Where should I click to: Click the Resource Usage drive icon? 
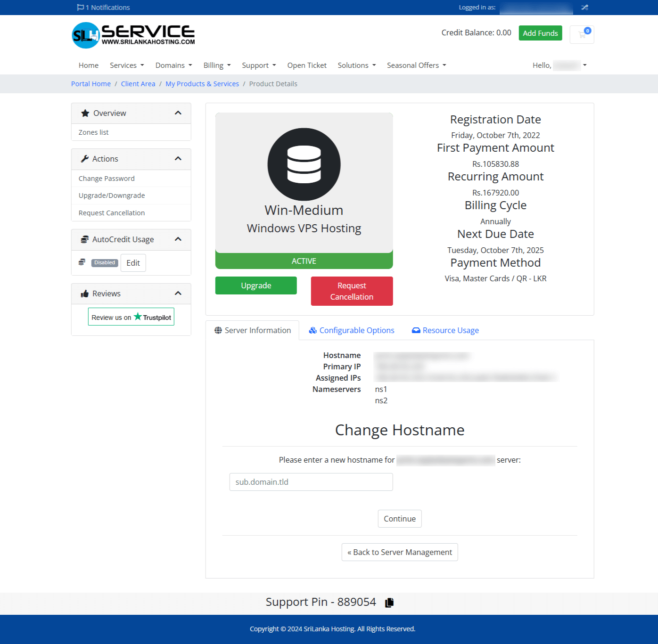(x=416, y=330)
